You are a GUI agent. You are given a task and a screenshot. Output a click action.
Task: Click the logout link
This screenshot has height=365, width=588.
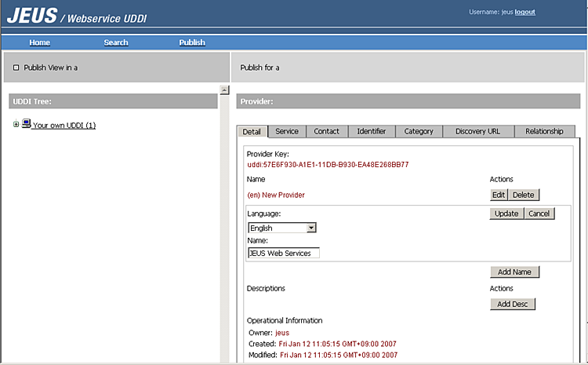525,12
